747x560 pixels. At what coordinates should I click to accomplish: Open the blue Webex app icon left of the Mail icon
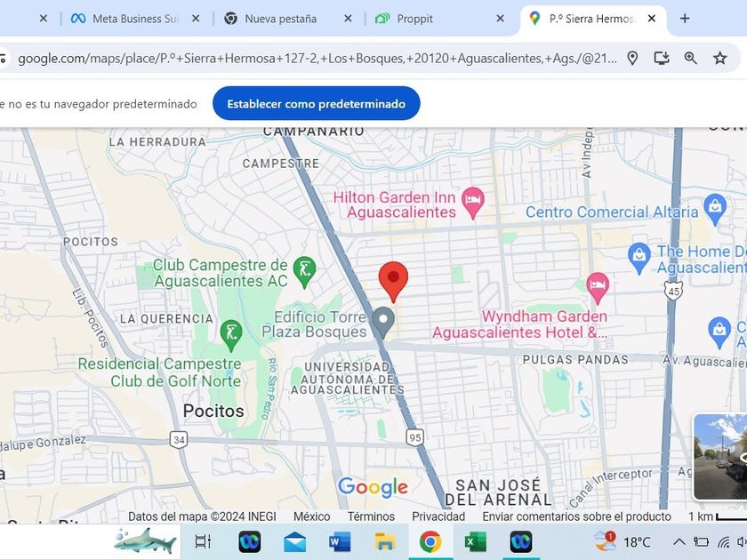click(x=249, y=542)
